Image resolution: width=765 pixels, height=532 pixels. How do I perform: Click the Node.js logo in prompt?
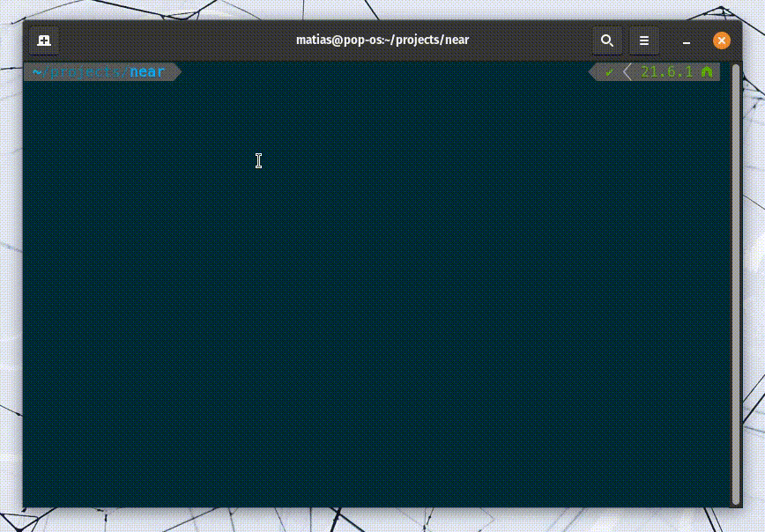[707, 72]
